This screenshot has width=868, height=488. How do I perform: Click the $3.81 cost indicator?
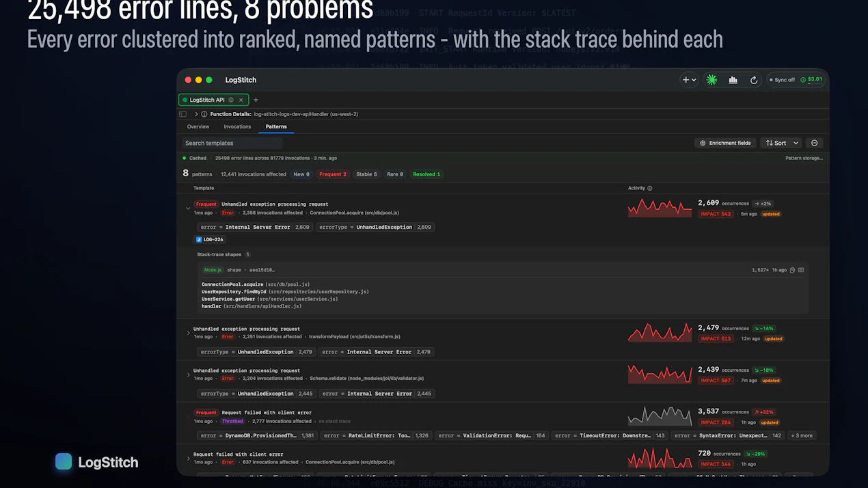[811, 80]
